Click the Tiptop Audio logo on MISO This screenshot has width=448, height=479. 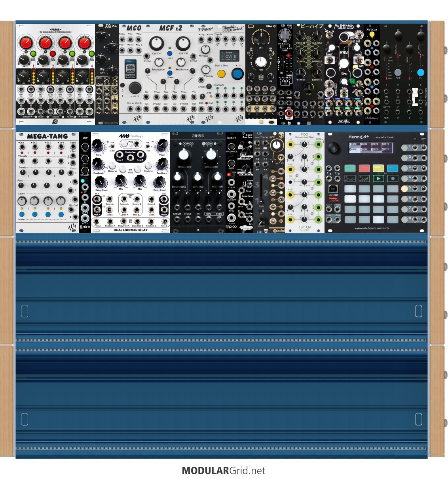[304, 228]
